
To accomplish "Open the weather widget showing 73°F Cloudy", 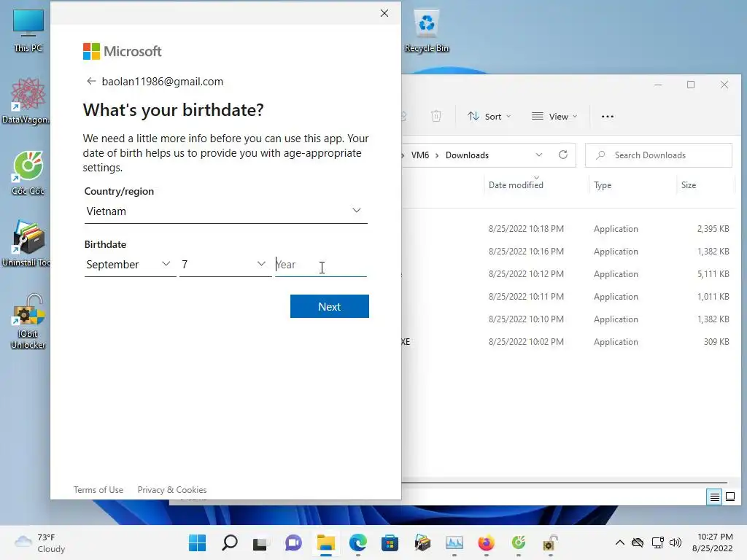I will pyautogui.click(x=40, y=542).
